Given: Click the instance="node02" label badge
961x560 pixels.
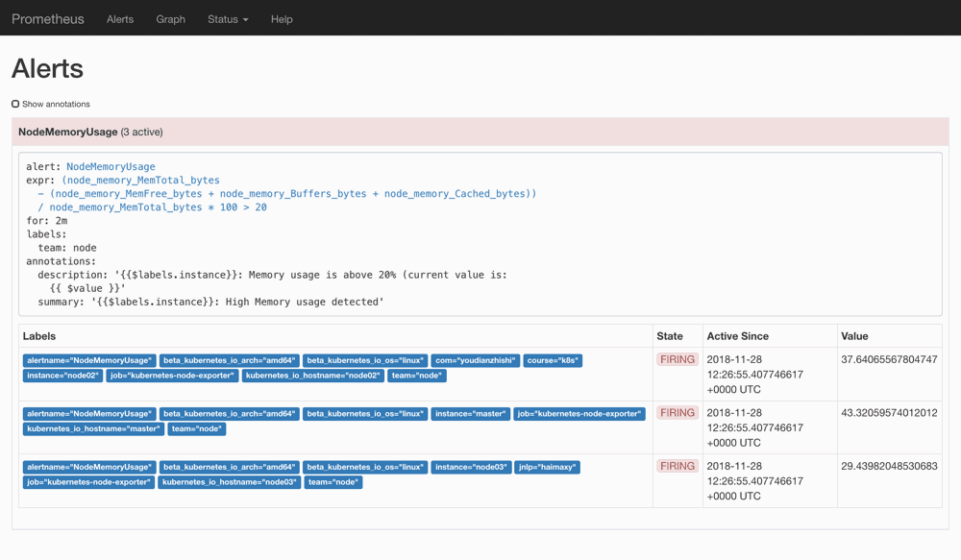Looking at the screenshot, I should 62,376.
